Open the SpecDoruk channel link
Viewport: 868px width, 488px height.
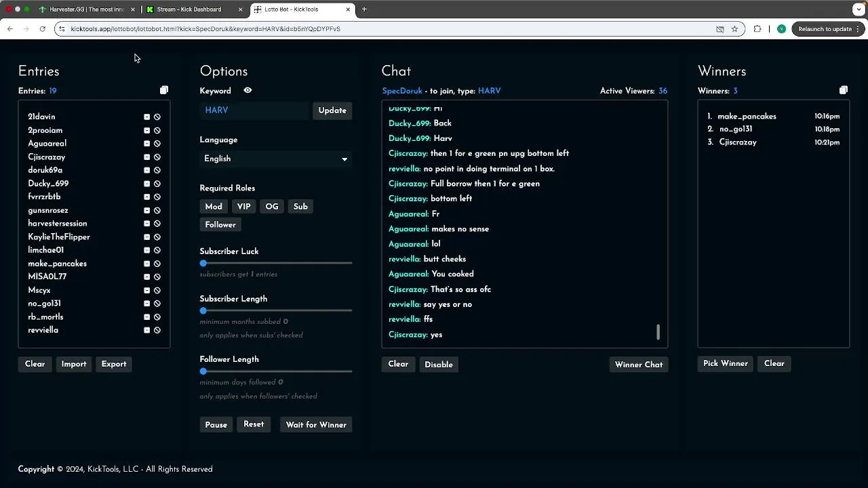click(402, 91)
